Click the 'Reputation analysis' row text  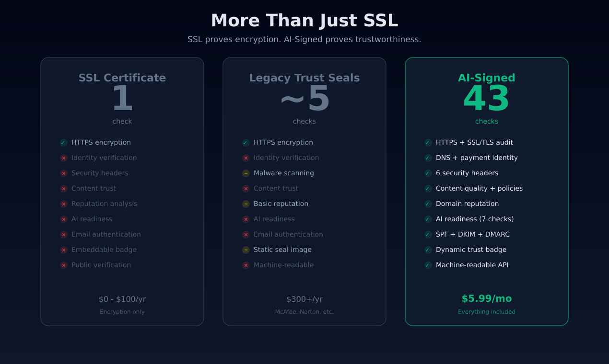pyautogui.click(x=105, y=204)
